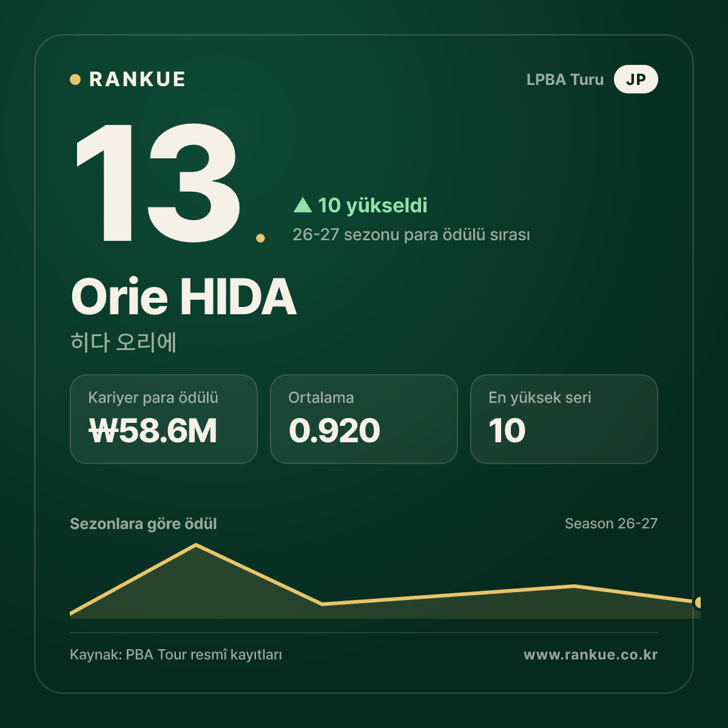This screenshot has width=728, height=728.
Task: Open the En yüksek seri card
Action: [x=564, y=419]
